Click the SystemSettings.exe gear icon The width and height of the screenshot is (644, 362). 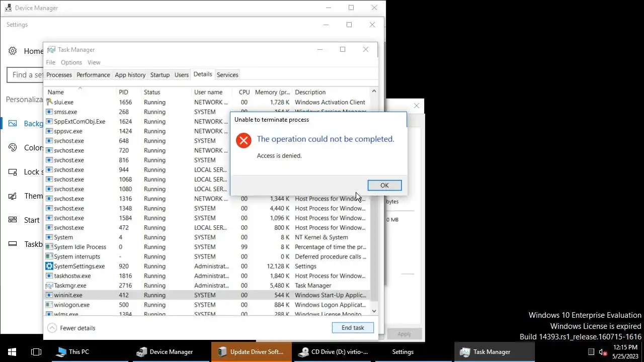(49, 266)
